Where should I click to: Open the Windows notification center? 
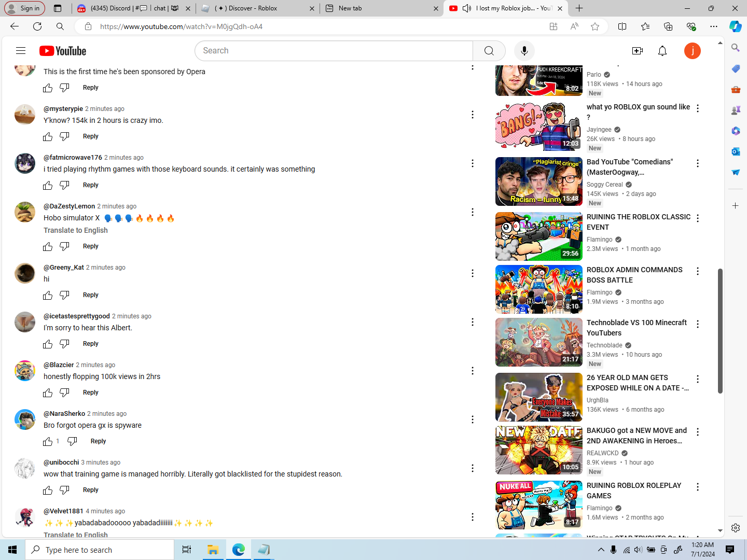tap(730, 550)
